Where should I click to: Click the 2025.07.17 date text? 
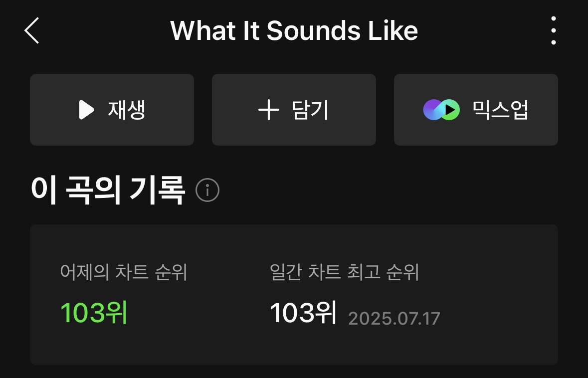(x=394, y=318)
